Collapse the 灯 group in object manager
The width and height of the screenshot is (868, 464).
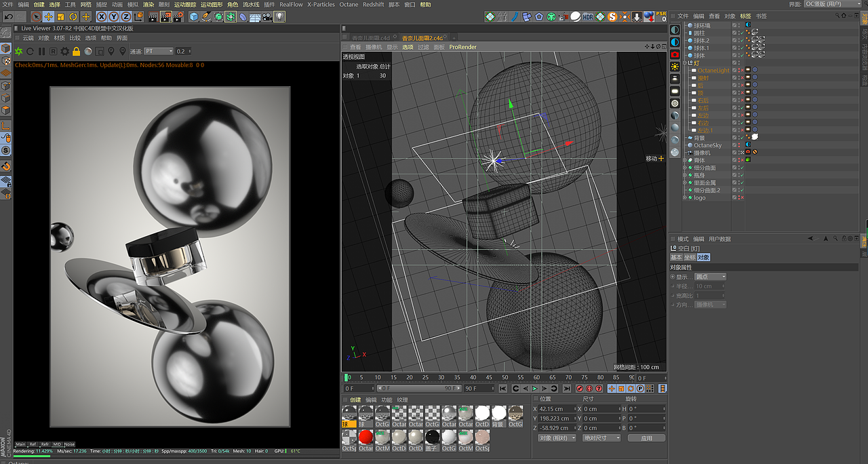685,62
